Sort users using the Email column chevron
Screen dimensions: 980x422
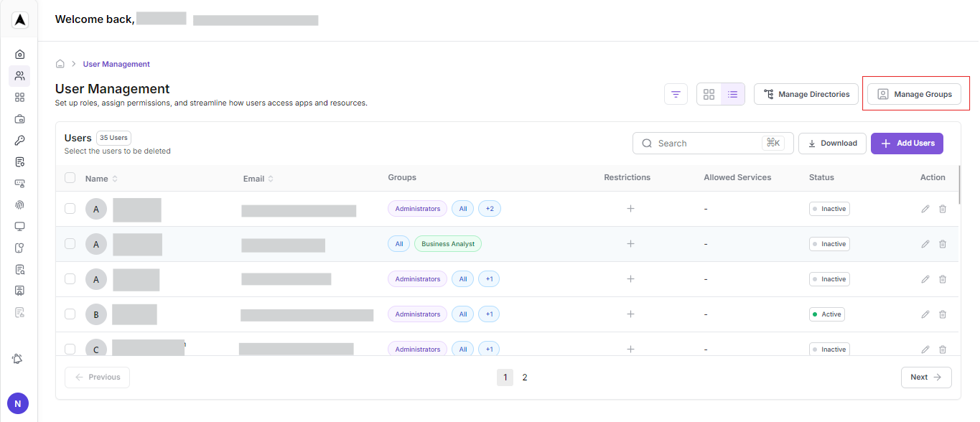[x=270, y=178]
